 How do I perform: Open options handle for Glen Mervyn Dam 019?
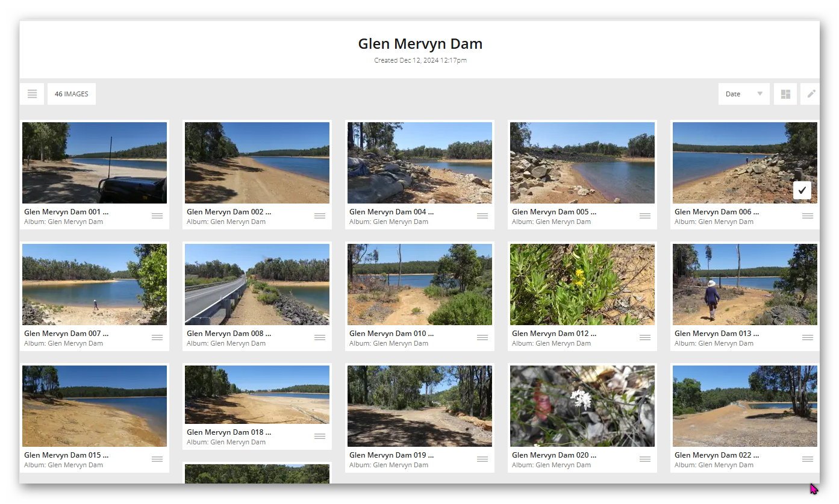point(482,459)
